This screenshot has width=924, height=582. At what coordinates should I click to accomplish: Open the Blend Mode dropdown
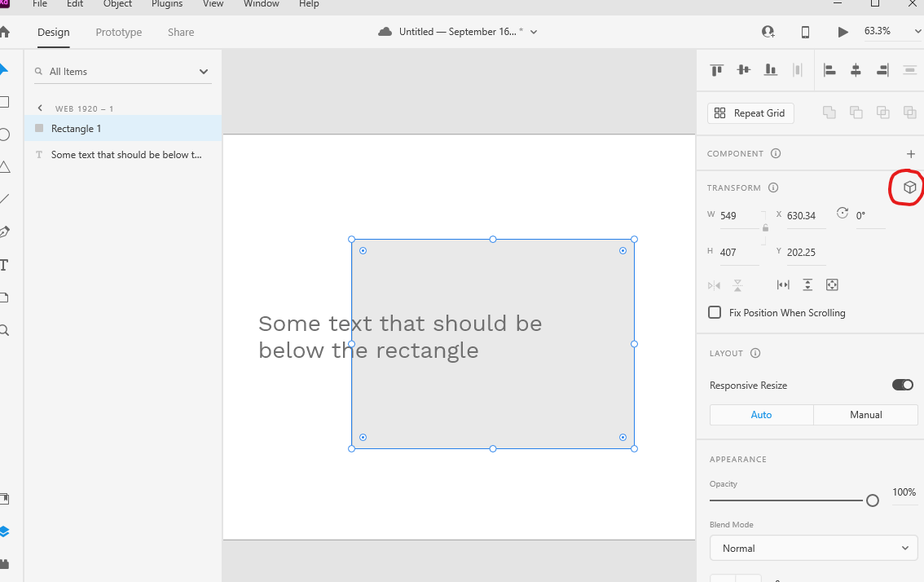coord(813,548)
